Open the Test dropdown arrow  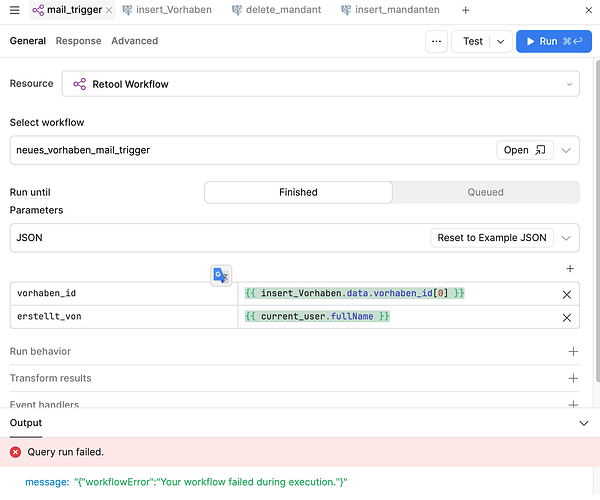point(500,42)
